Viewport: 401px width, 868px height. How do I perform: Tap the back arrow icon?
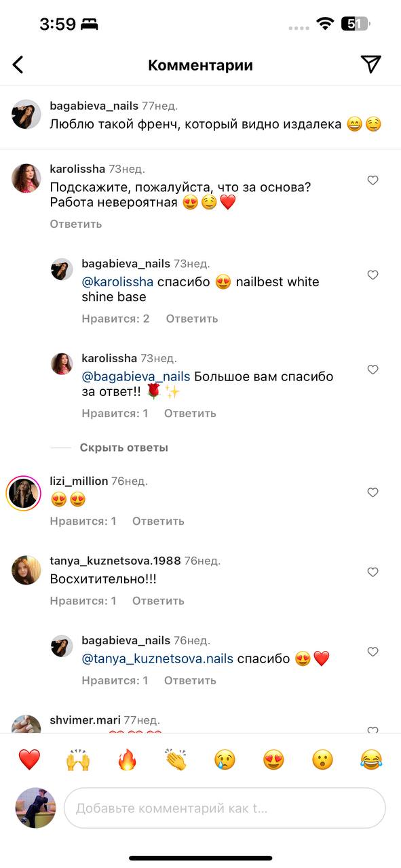point(18,65)
